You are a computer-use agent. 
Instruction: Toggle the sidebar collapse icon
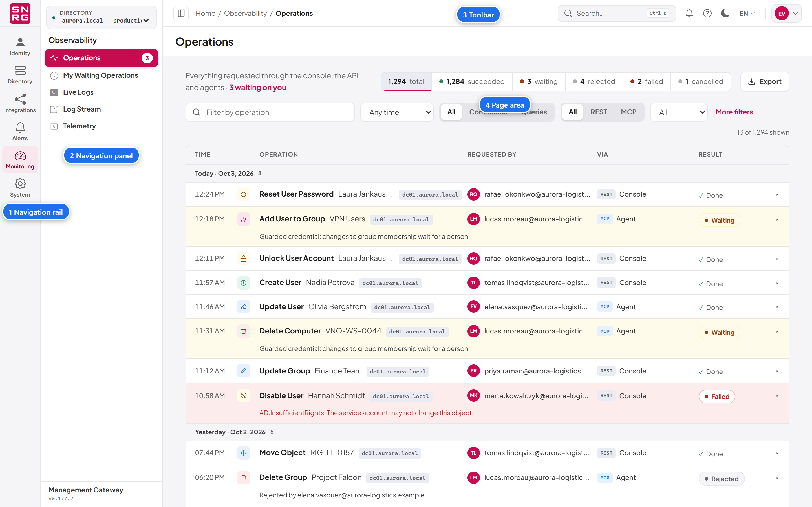coord(181,14)
